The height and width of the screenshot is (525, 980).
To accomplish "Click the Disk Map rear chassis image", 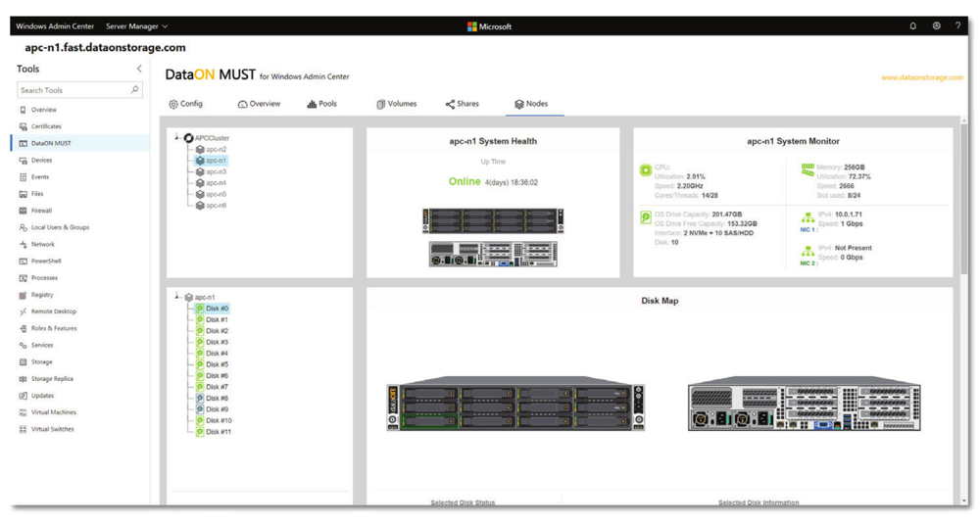I will (x=805, y=404).
